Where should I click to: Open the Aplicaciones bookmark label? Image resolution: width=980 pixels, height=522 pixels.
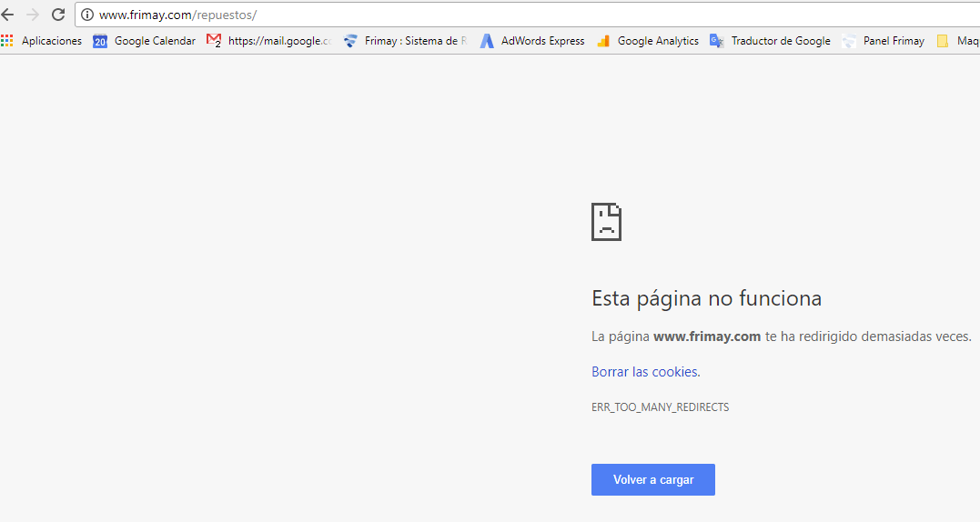52,41
